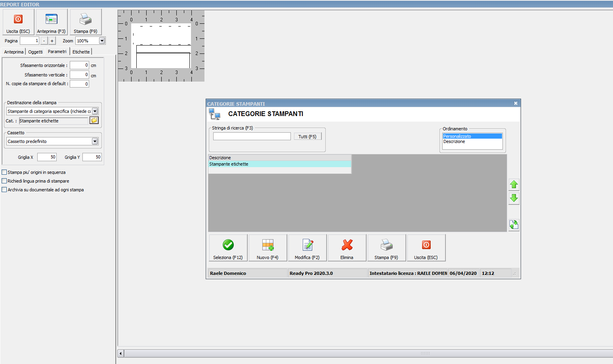Click the green check Seleziona (F12) icon

tap(228, 245)
